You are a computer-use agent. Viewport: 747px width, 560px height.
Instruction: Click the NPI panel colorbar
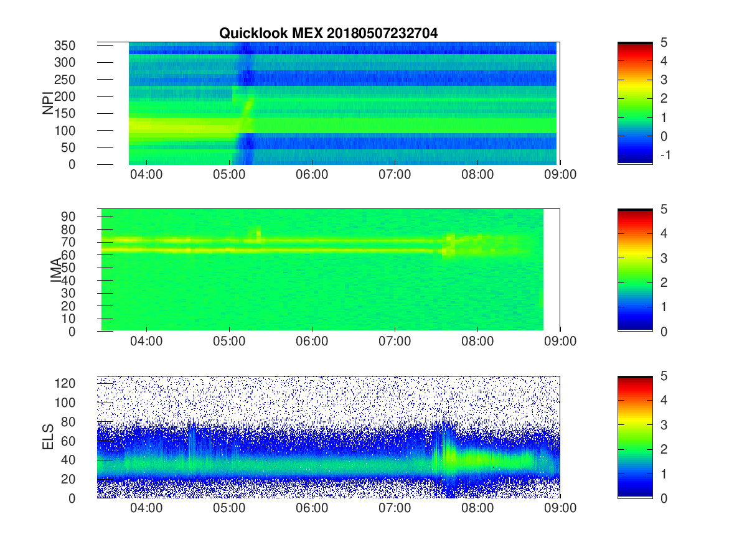(x=635, y=103)
